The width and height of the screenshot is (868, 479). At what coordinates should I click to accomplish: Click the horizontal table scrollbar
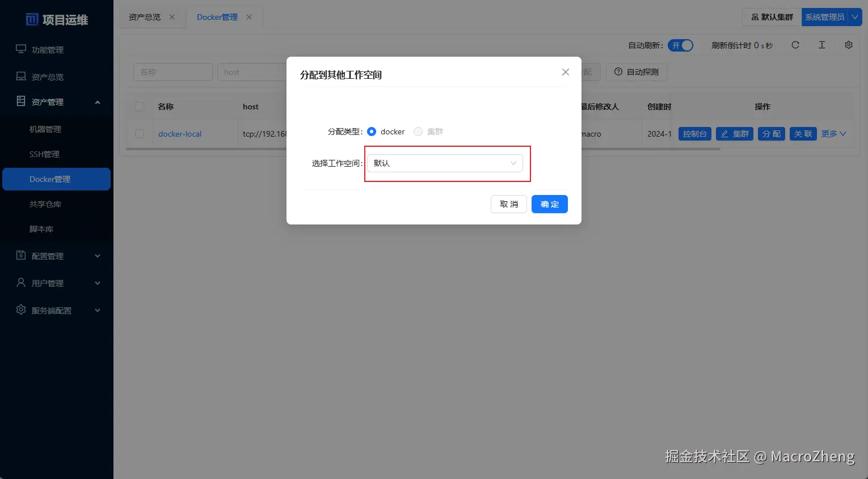(423, 149)
